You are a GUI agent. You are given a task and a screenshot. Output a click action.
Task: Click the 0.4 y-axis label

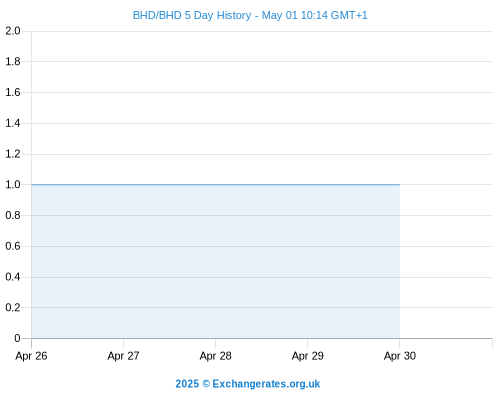[13, 277]
